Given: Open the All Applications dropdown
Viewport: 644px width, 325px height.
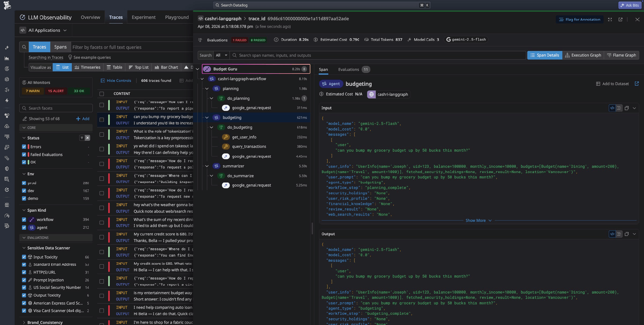Looking at the screenshot, I should pyautogui.click(x=44, y=30).
